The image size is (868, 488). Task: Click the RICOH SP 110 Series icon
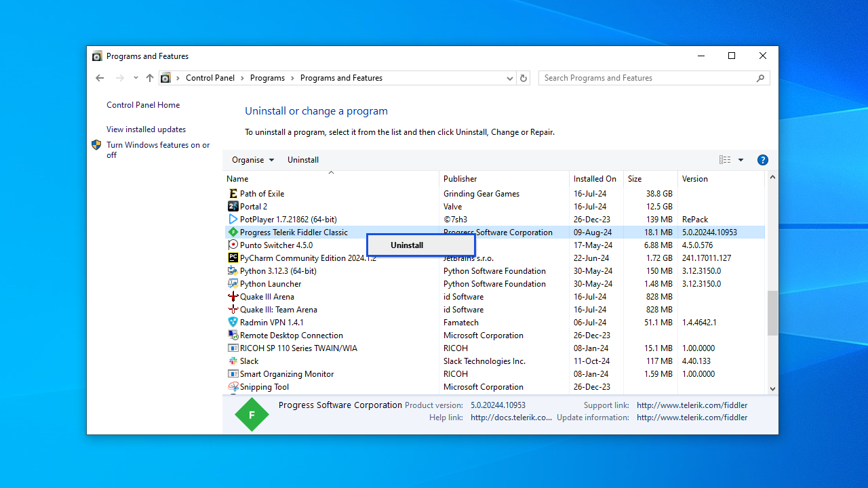click(233, 348)
